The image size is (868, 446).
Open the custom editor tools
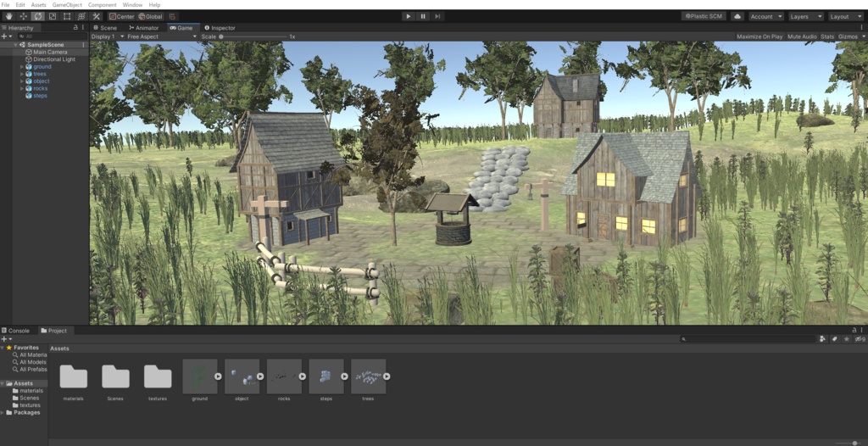[x=96, y=17]
